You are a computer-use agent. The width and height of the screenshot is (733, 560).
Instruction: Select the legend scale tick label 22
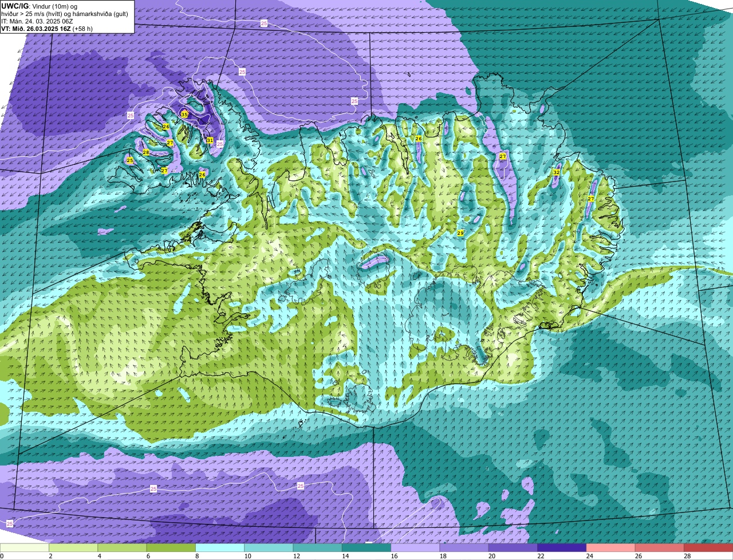(x=540, y=556)
